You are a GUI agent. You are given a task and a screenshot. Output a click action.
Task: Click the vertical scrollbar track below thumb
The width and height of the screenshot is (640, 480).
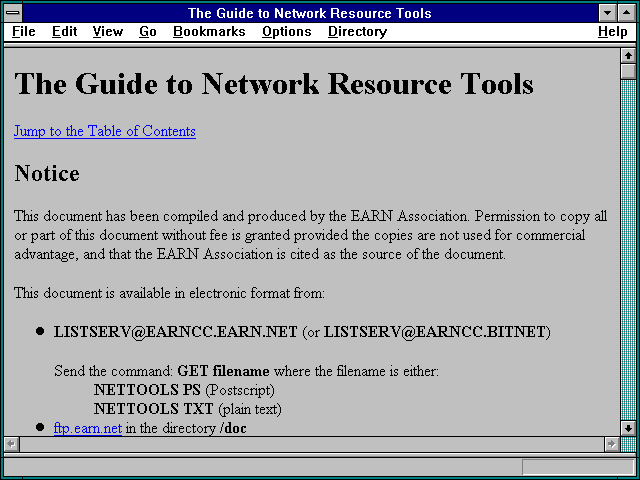point(628,250)
